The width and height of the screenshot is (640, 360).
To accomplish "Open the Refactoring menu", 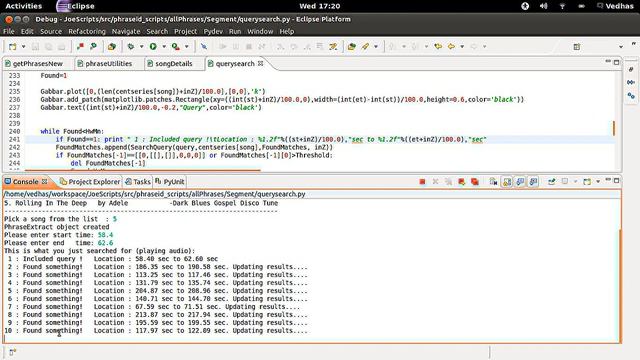I will pyautogui.click(x=87, y=31).
